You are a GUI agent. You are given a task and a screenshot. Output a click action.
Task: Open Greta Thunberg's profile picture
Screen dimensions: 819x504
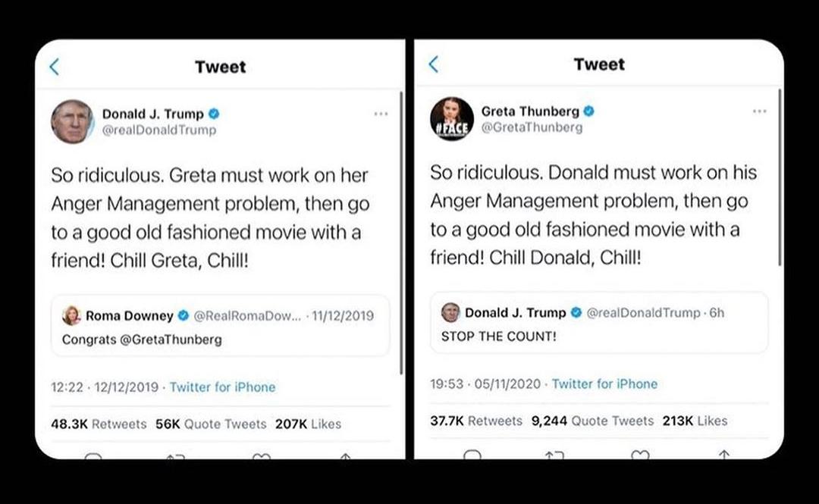tap(451, 119)
